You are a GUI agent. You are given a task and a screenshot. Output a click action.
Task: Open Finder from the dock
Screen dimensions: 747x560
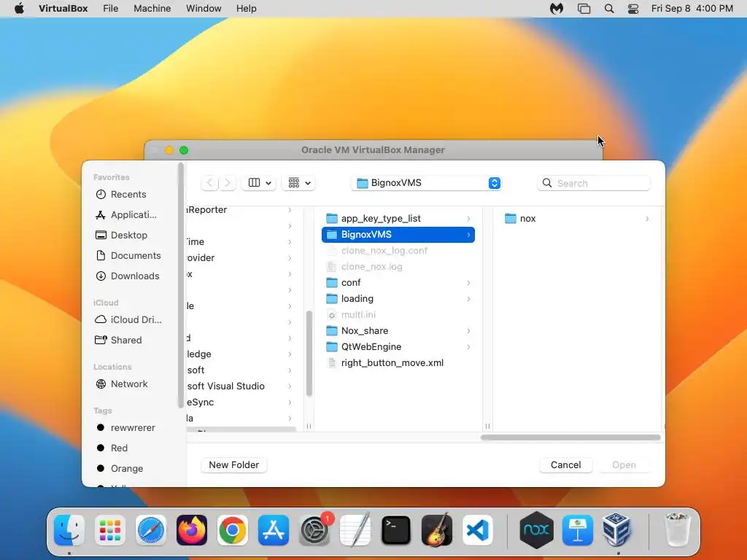point(69,530)
